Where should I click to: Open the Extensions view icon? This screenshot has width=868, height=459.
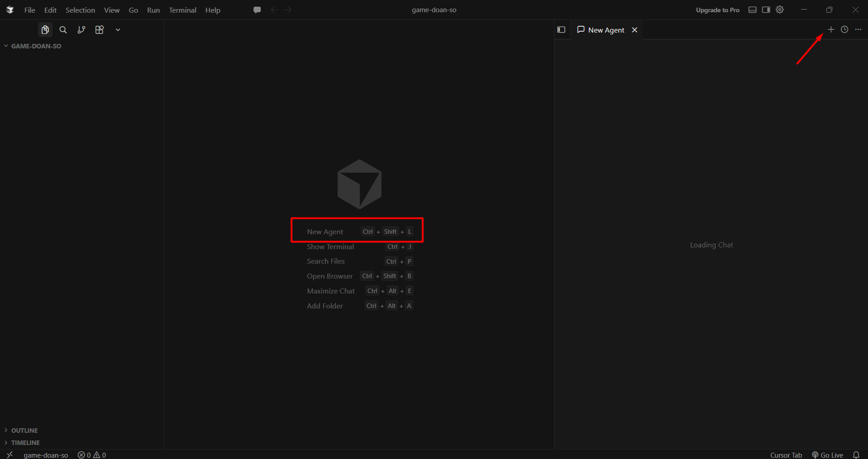tap(100, 30)
